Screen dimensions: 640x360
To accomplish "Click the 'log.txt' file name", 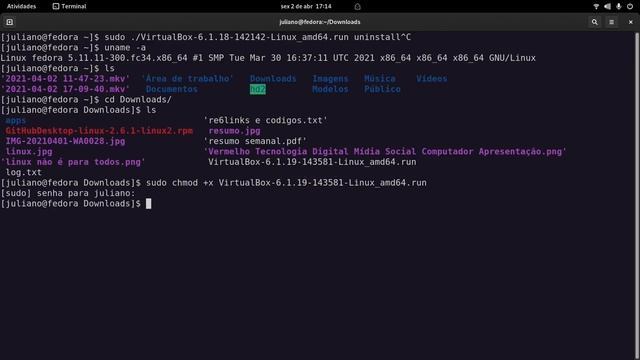I will 23,172.
